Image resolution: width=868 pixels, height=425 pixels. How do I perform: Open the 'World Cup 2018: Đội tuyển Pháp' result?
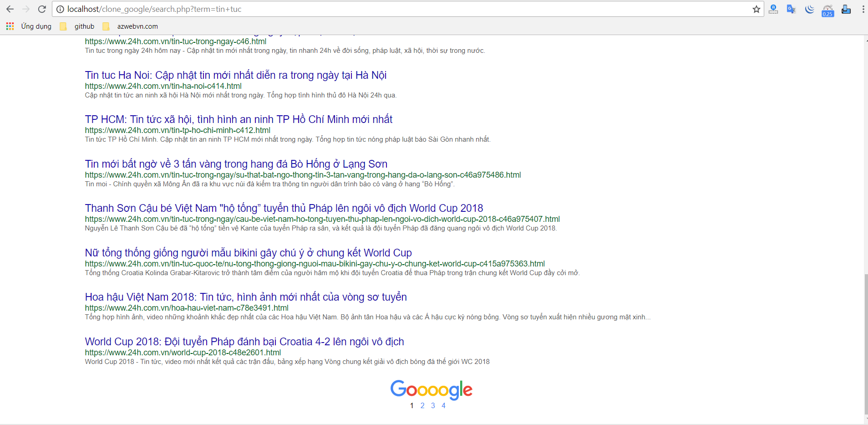[244, 342]
